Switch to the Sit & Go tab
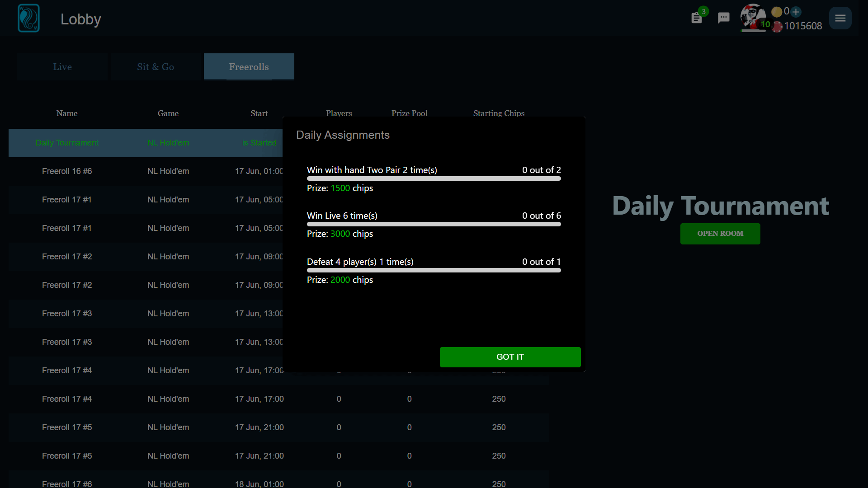Screen dimensions: 868x488 point(156,67)
